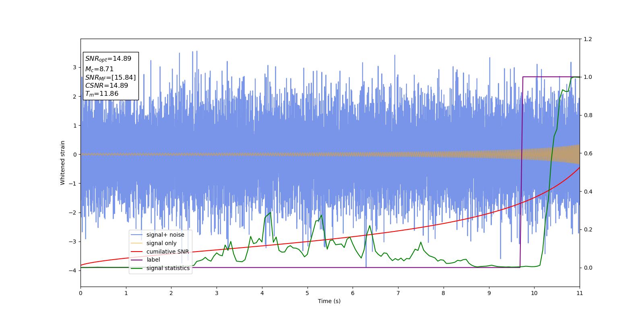Click left y-axis tick label −4
Image resolution: width=644 pixels, height=322 pixels.
coord(73,270)
